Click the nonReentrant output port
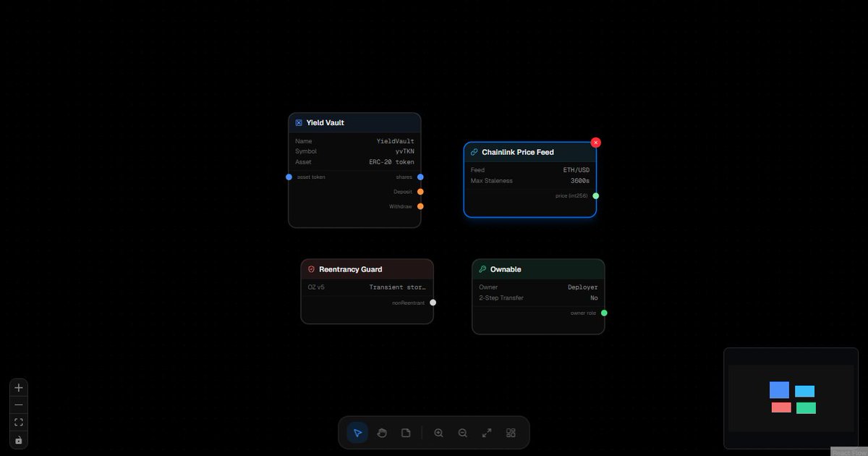Screen dimensions: 868x456 pyautogui.click(x=433, y=303)
